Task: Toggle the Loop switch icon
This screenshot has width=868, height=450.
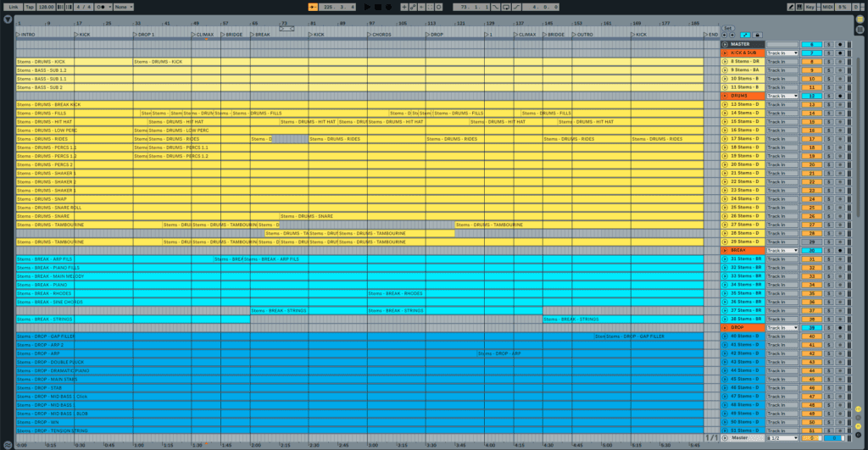Action: [x=506, y=7]
